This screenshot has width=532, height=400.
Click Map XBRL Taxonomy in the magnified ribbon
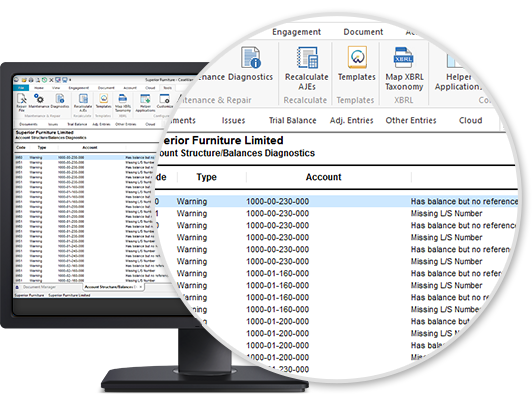click(x=404, y=69)
